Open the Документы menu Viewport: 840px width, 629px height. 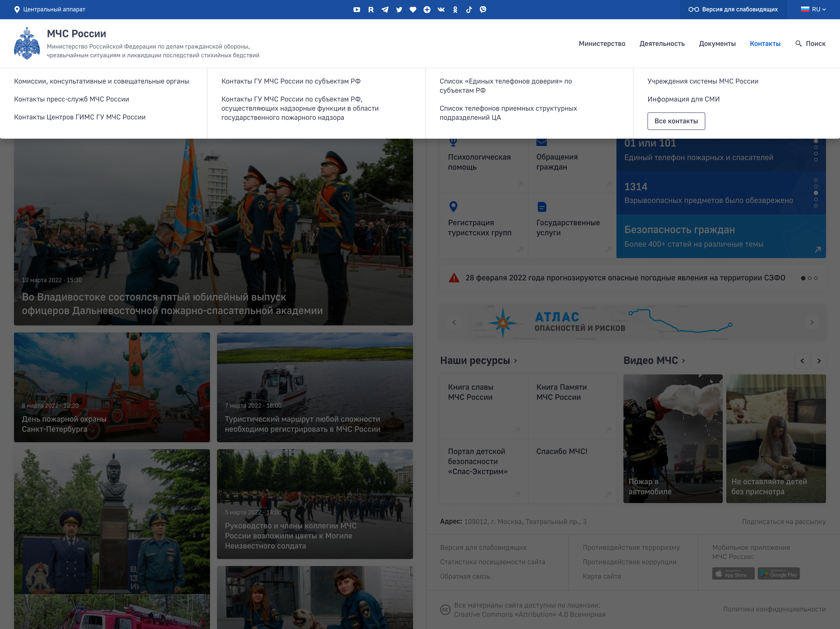point(717,44)
